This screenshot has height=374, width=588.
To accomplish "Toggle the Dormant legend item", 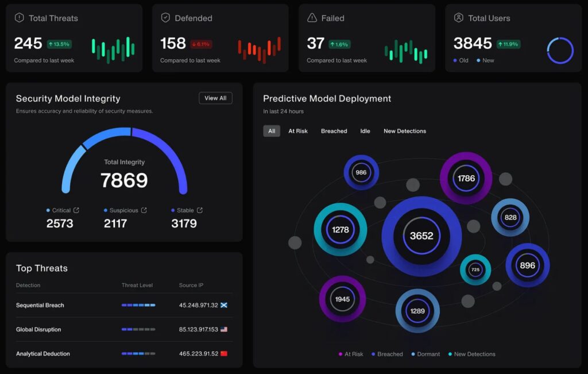I will coord(425,354).
